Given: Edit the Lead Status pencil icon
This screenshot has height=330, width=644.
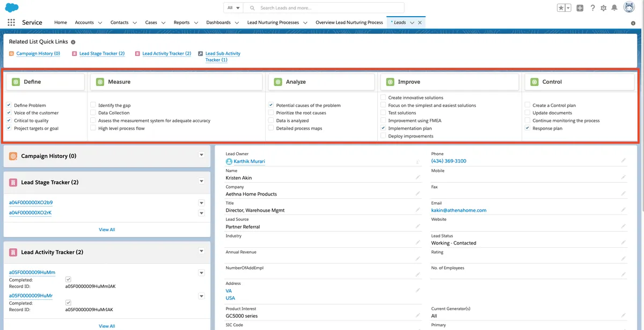Looking at the screenshot, I should (624, 242).
